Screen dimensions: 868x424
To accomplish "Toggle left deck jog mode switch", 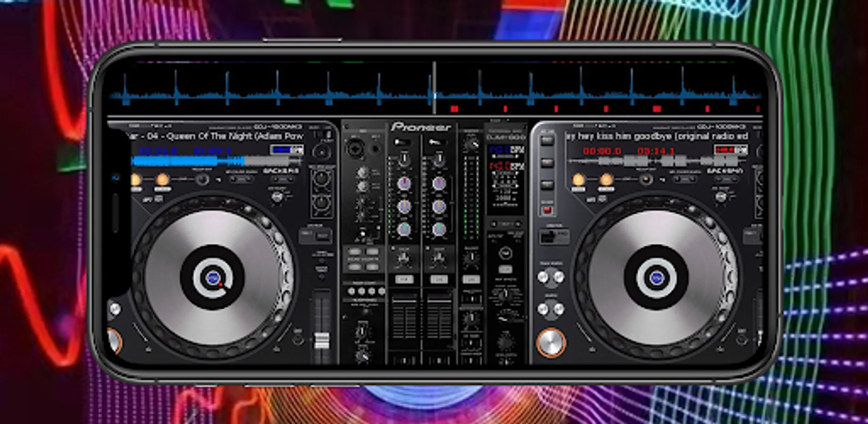I will pos(316,236).
